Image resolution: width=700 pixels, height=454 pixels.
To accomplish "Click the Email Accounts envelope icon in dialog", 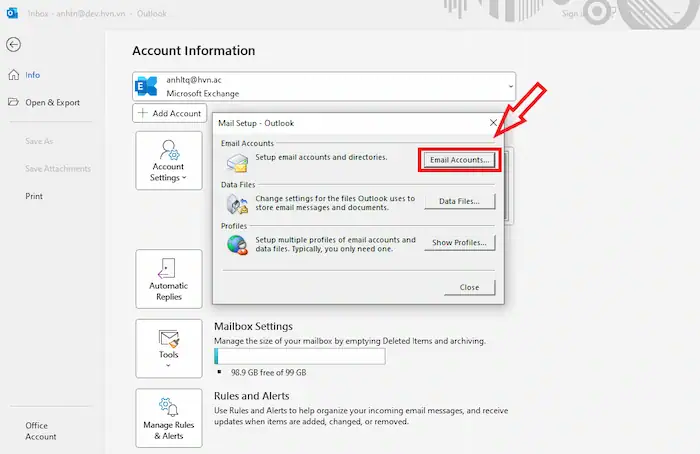I will coord(237,162).
